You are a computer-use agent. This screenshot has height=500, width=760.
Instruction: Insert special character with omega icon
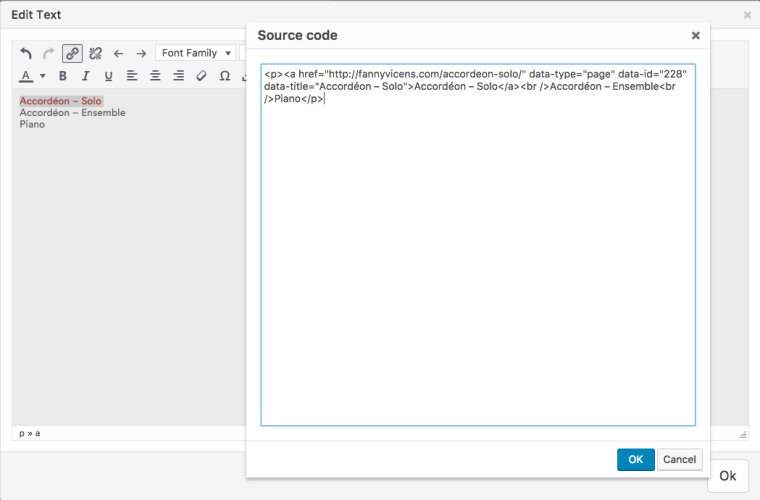pyautogui.click(x=224, y=76)
